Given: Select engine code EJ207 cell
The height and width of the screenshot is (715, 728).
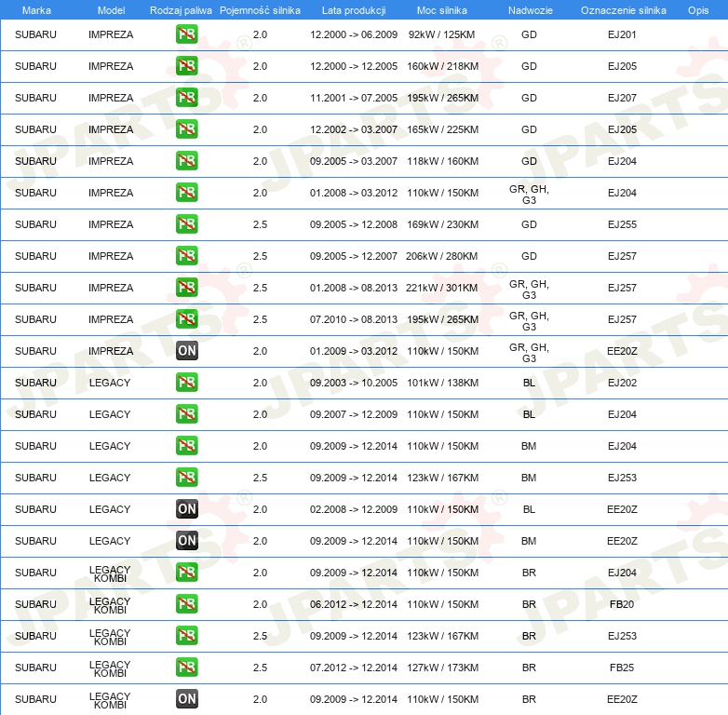Looking at the screenshot, I should pyautogui.click(x=622, y=98).
